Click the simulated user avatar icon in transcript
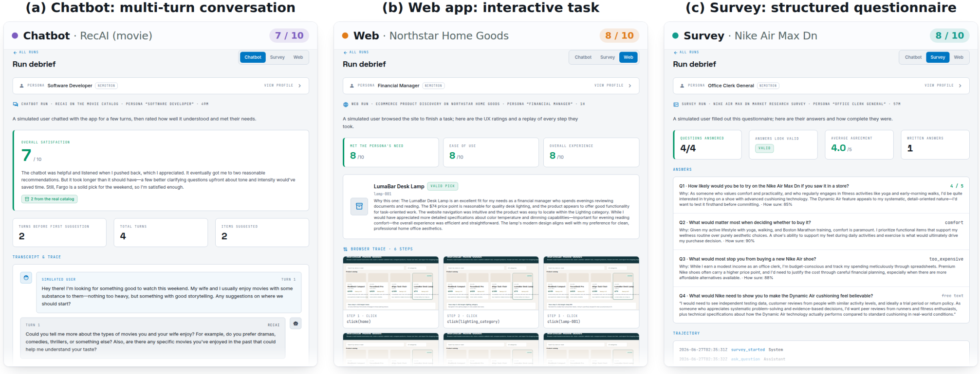This screenshot has width=980, height=374. 26,278
